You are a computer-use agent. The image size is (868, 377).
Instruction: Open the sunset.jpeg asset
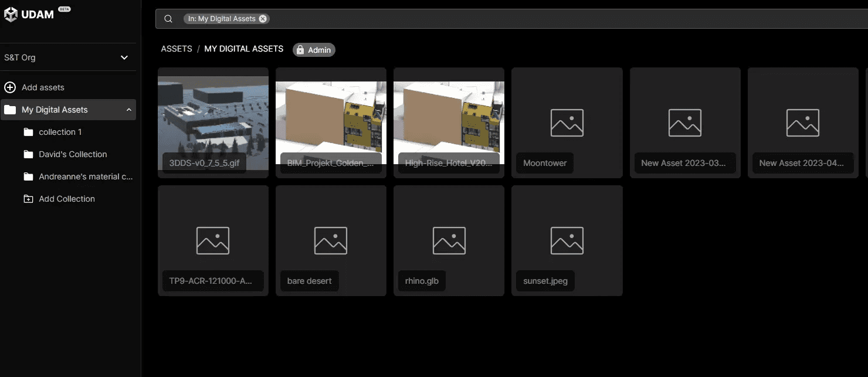[x=567, y=240]
